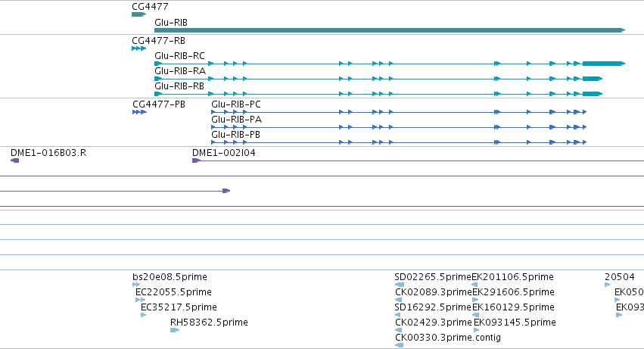Select the CK02089.3prime EST label
The image size is (644, 349).
(434, 292)
